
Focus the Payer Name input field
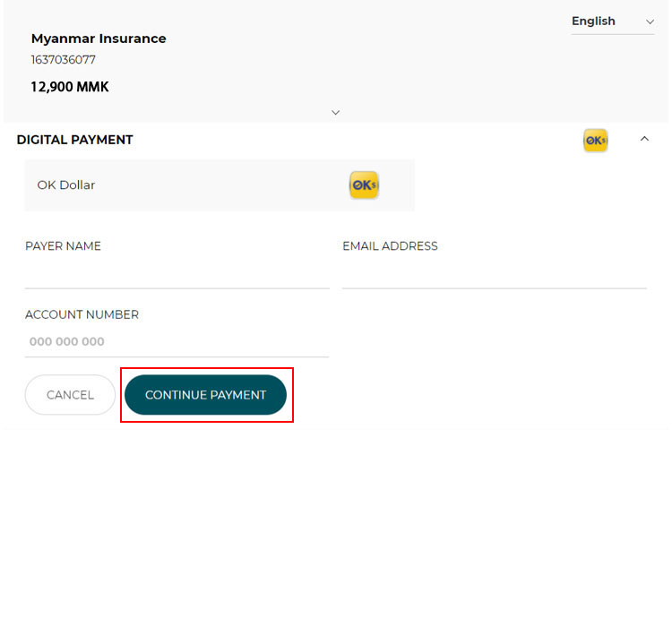point(177,274)
